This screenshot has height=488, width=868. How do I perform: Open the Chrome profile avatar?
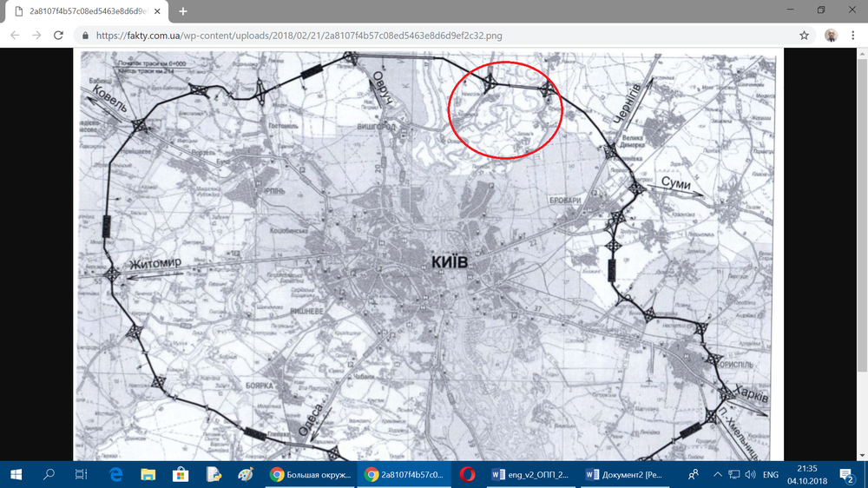(x=831, y=36)
